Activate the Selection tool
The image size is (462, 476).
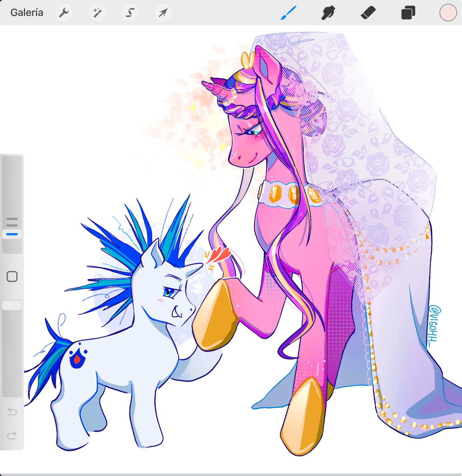pyautogui.click(x=130, y=13)
